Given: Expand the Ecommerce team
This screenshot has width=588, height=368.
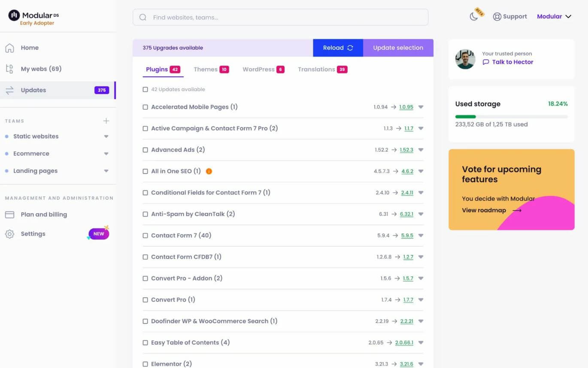Looking at the screenshot, I should coord(106,154).
